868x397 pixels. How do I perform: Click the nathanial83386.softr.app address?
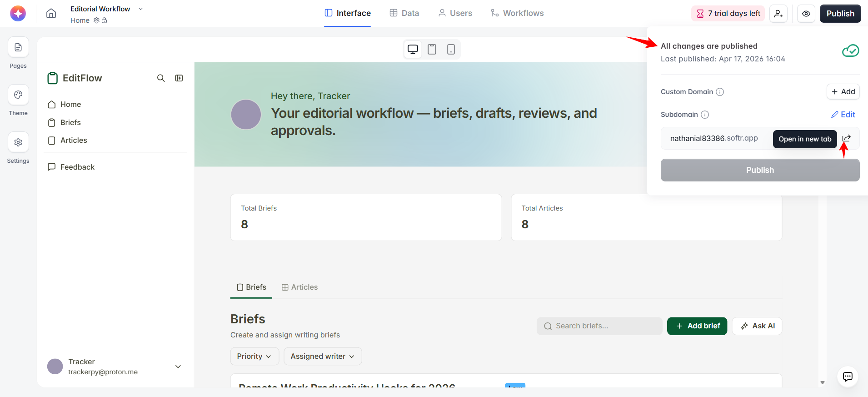714,138
